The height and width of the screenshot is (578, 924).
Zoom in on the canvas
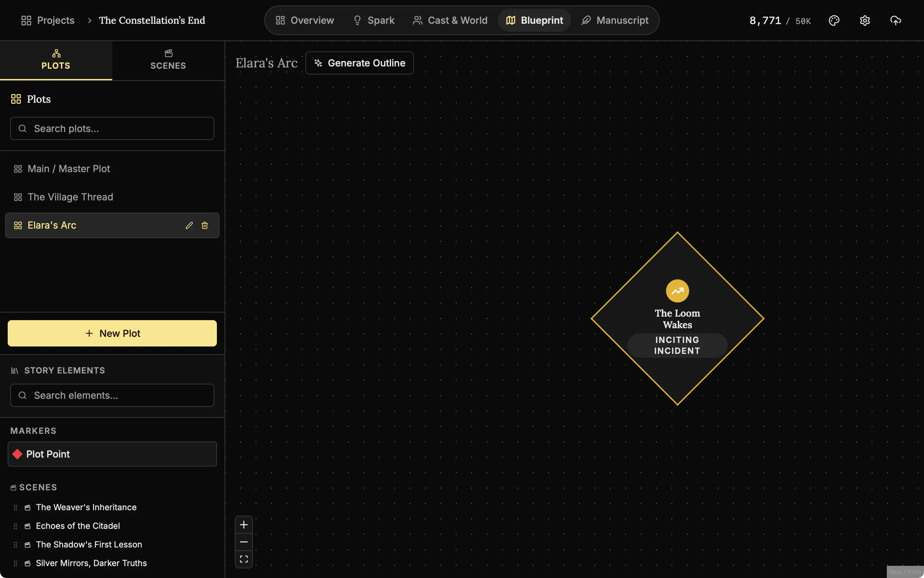coord(244,525)
